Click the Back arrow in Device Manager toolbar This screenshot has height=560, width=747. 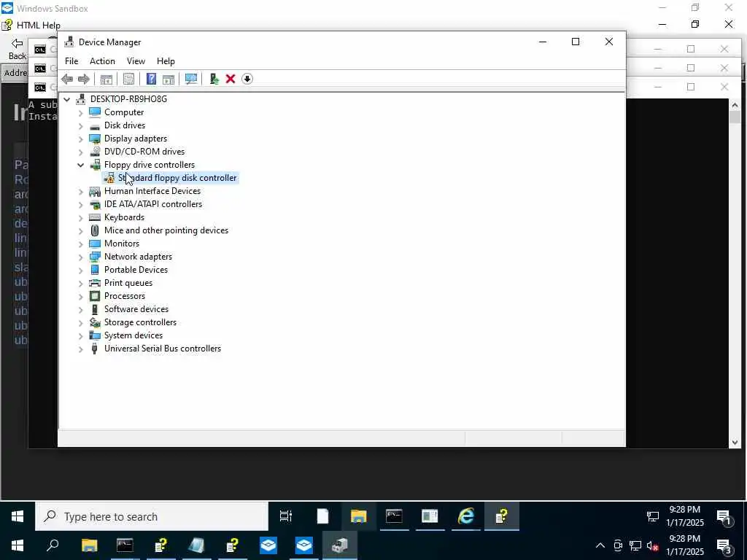(67, 79)
